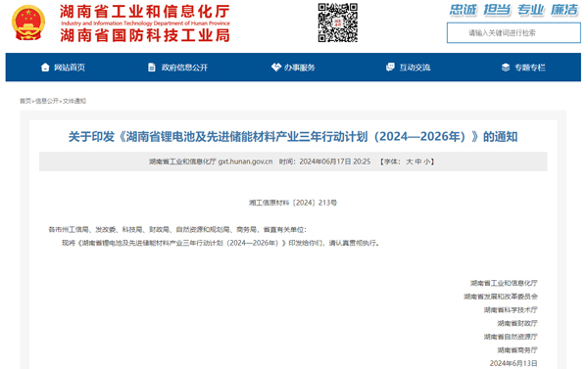Click the layers icon beside 专题专栏
The height and width of the screenshot is (369, 588).
click(x=506, y=68)
